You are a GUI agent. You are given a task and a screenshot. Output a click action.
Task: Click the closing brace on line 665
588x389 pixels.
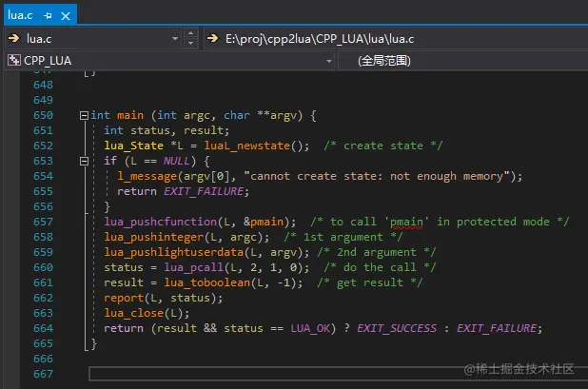[94, 343]
